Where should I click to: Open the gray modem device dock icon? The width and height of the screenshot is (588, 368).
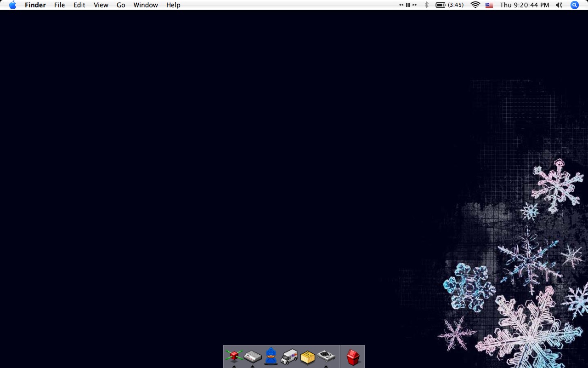coord(253,356)
